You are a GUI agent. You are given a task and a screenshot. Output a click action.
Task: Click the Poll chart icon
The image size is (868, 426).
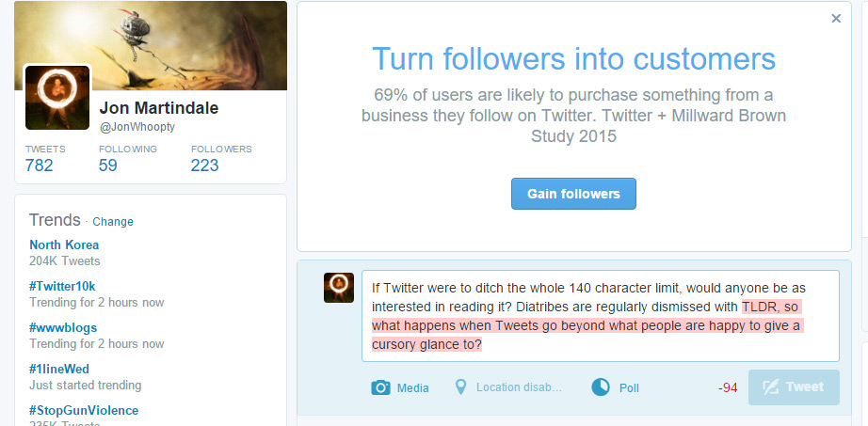(x=601, y=387)
